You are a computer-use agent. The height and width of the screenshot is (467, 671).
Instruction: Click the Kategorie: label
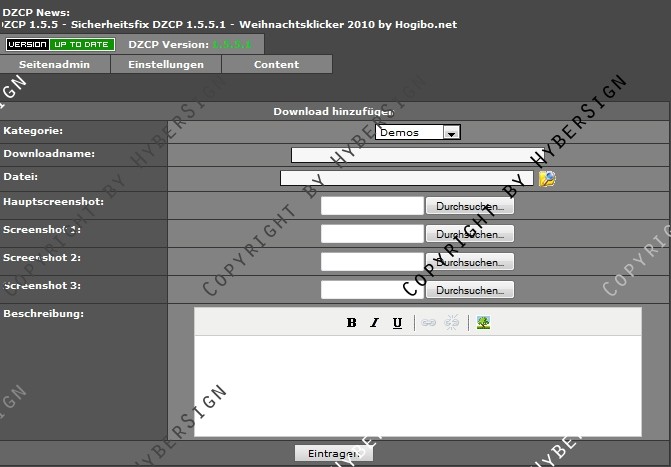coord(33,131)
